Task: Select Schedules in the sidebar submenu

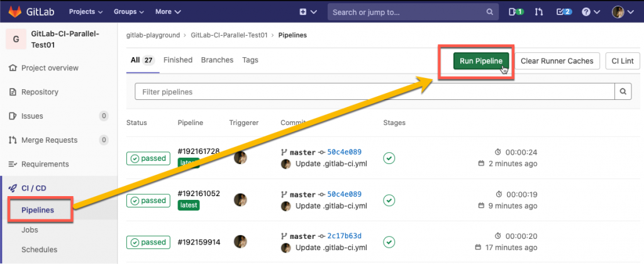Action: pos(39,249)
